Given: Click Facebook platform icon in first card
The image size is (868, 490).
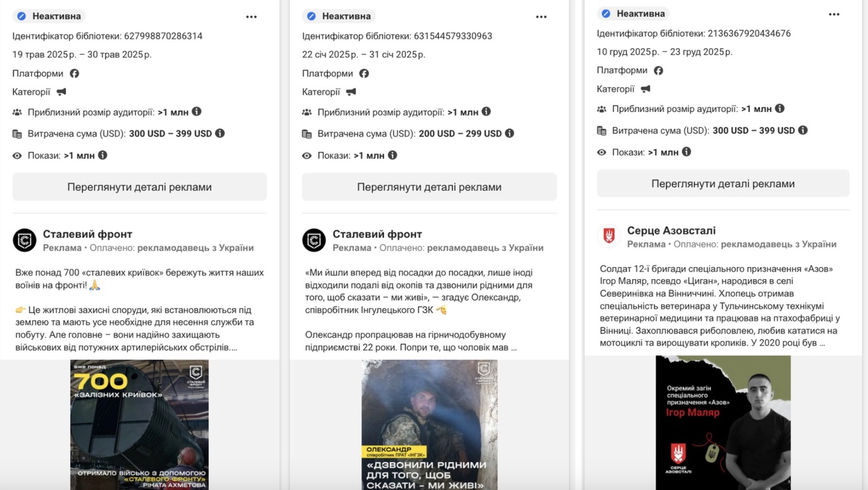Looking at the screenshot, I should pyautogui.click(x=74, y=73).
